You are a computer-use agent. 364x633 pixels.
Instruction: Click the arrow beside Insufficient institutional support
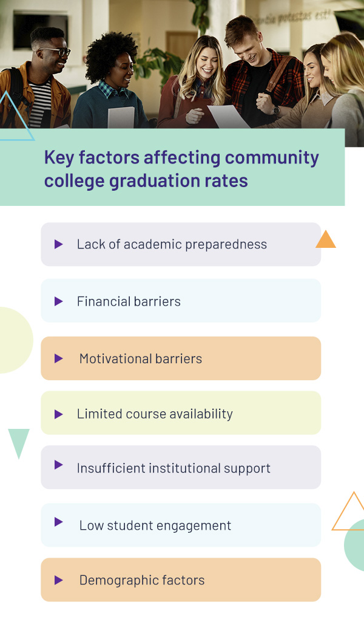coord(59,465)
